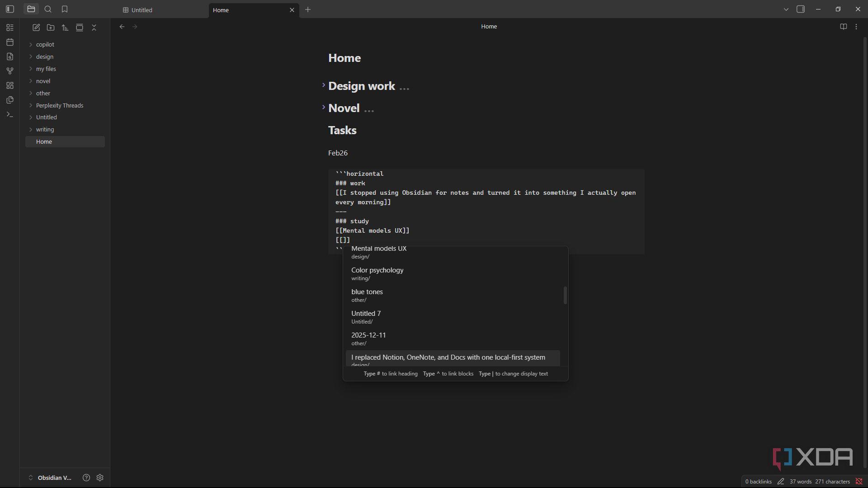Select Home note in file tree
This screenshot has height=488, width=868.
[x=66, y=141]
